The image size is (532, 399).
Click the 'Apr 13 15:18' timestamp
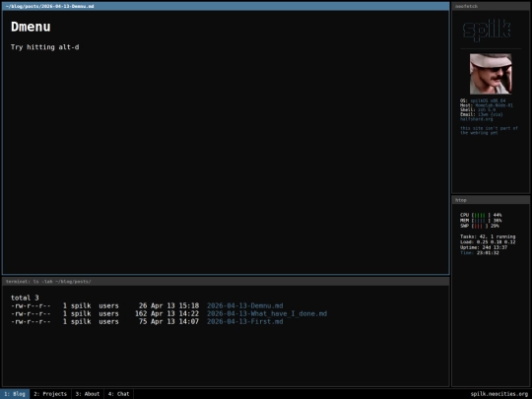(174, 305)
